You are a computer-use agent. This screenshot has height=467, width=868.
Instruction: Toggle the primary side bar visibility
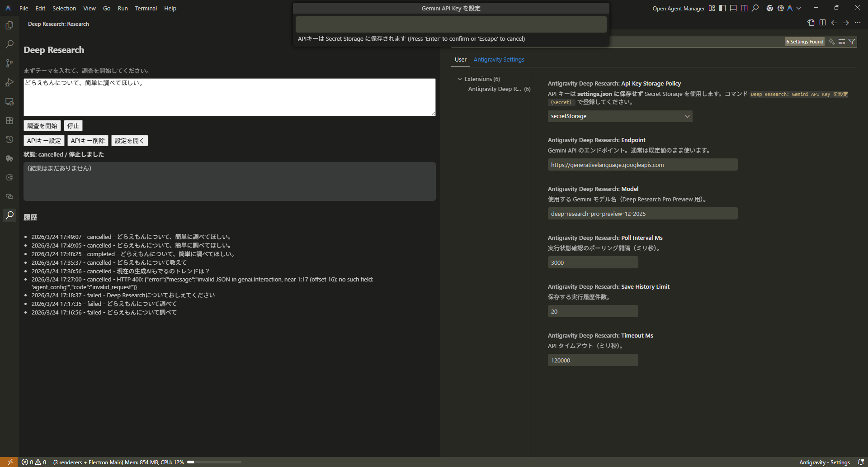[x=722, y=8]
